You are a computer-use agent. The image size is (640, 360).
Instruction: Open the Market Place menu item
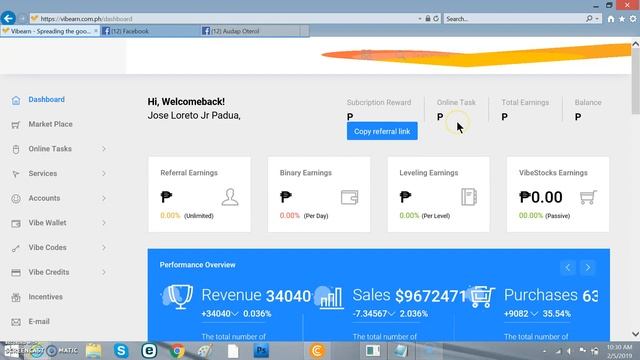[50, 124]
